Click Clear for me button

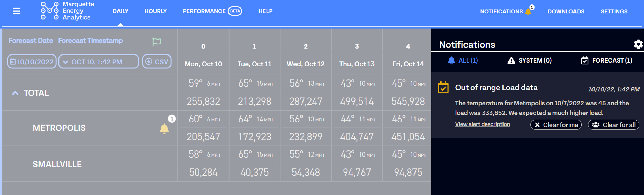(x=556, y=125)
